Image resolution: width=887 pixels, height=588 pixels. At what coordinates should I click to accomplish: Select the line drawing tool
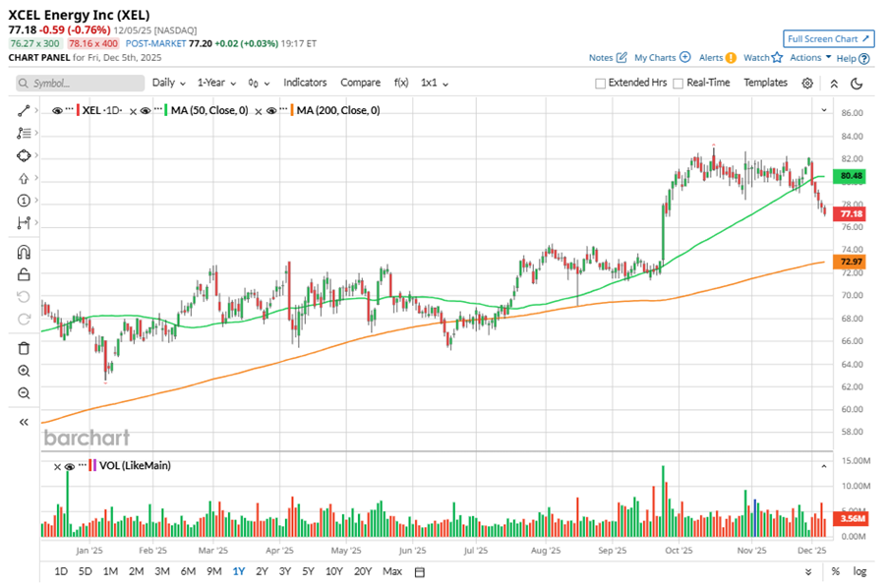pyautogui.click(x=24, y=111)
